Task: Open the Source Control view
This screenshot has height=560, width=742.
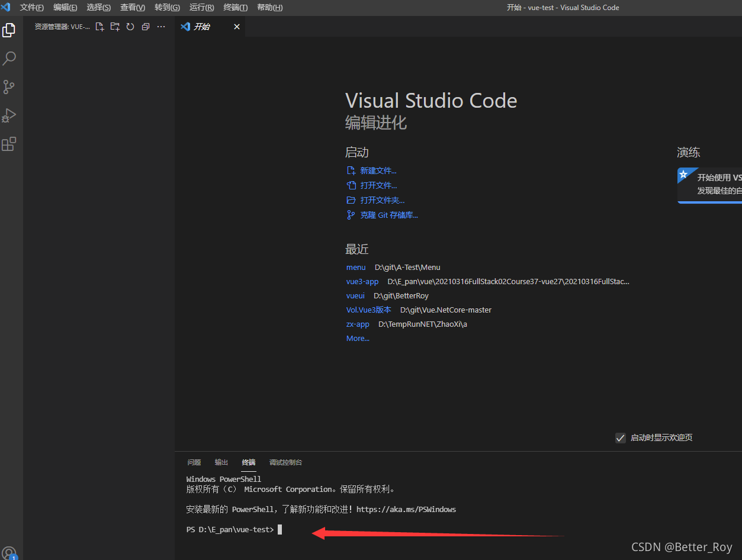Action: coord(9,86)
